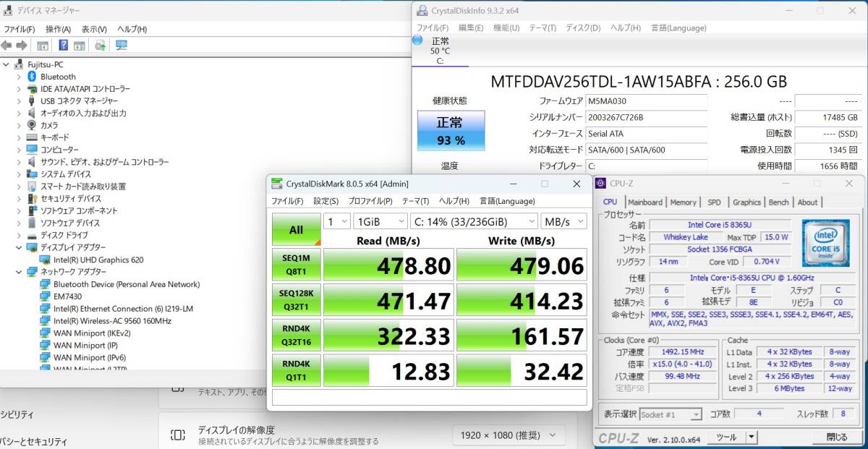Click the camera (カメラ) category icon
The image size is (868, 449).
(x=32, y=125)
